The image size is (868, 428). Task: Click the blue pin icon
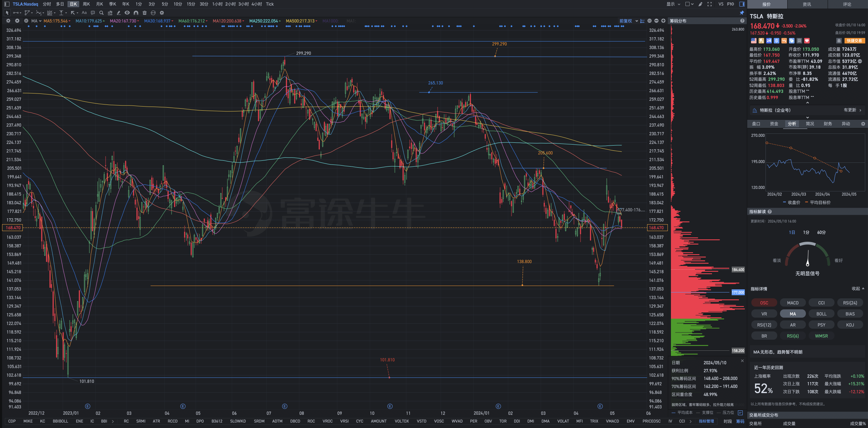pyautogui.click(x=742, y=13)
